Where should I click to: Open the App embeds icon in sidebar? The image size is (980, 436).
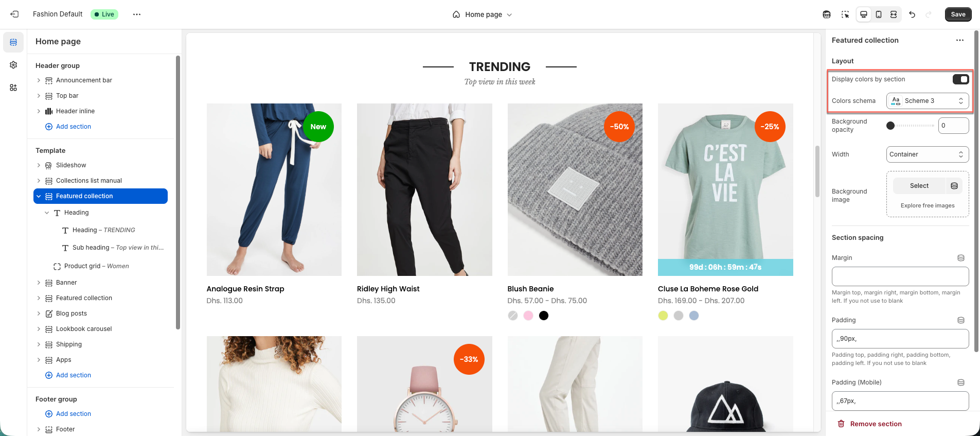[13, 88]
